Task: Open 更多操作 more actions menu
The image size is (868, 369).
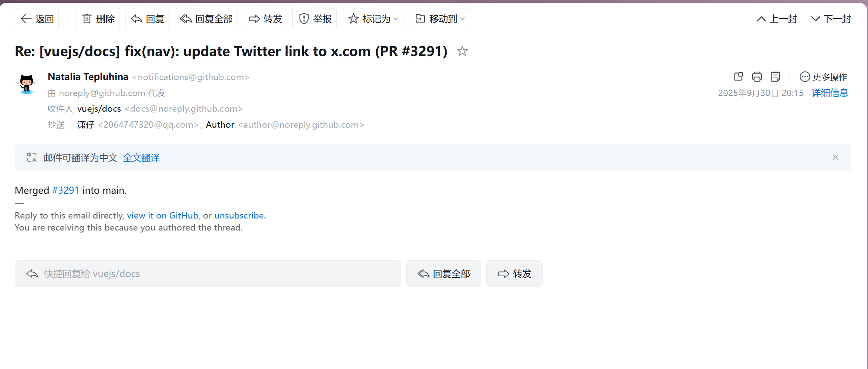Action: click(823, 77)
